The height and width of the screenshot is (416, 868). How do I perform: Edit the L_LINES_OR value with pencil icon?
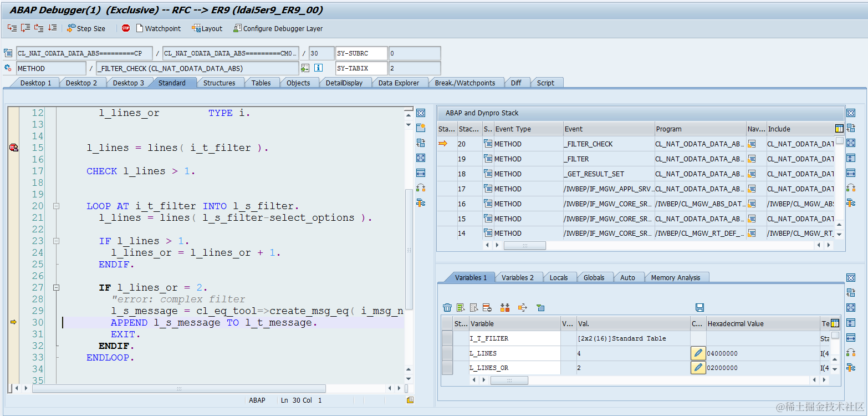pos(698,367)
